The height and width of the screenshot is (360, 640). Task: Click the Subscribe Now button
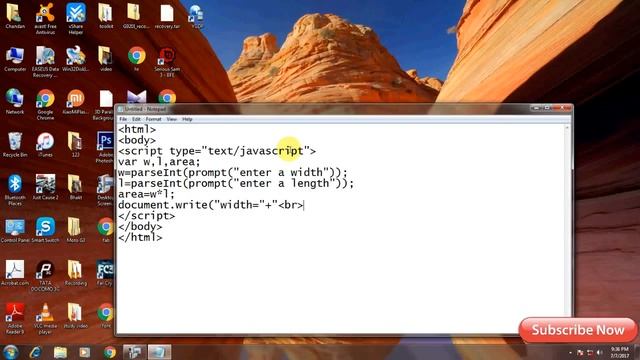[x=578, y=330]
